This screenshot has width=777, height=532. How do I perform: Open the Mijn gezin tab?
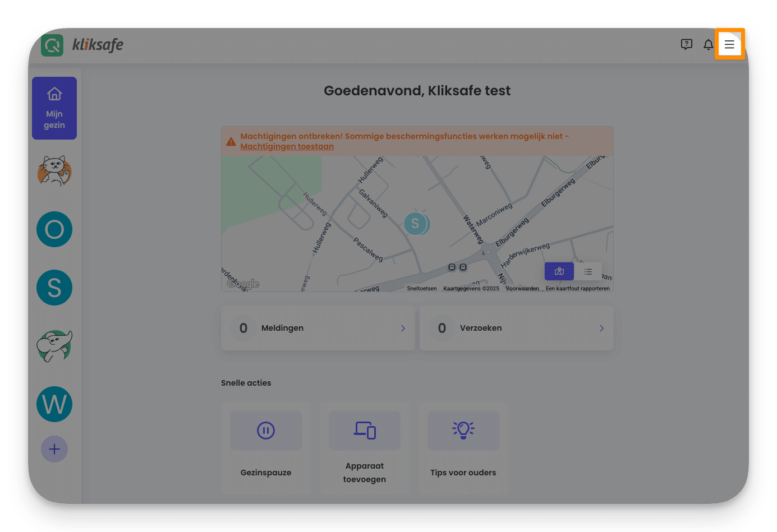[x=54, y=108]
